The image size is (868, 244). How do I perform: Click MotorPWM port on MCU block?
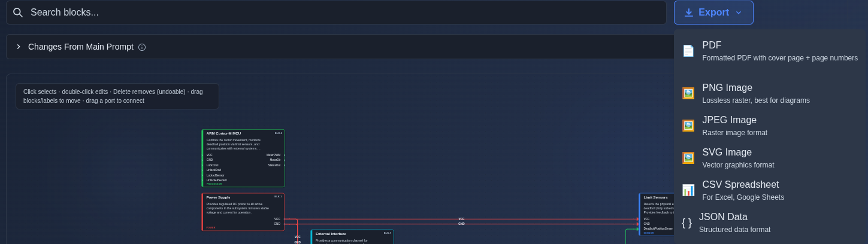click(x=273, y=155)
